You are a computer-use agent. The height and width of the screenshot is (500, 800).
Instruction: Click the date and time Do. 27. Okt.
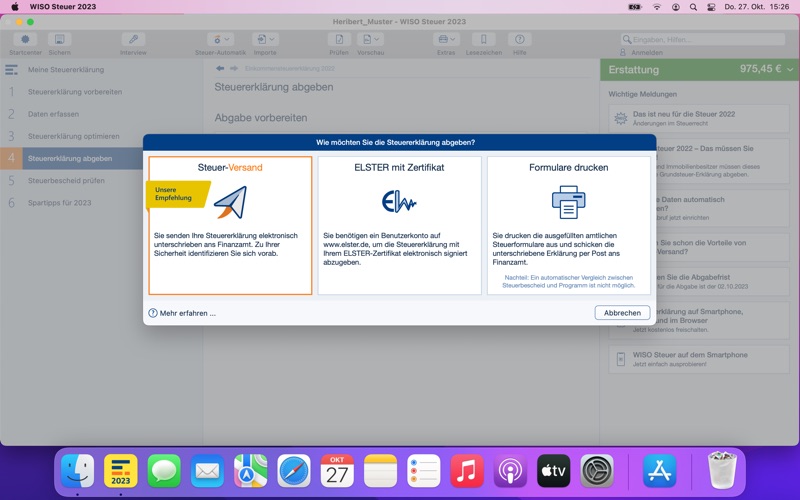pyautogui.click(x=757, y=7)
